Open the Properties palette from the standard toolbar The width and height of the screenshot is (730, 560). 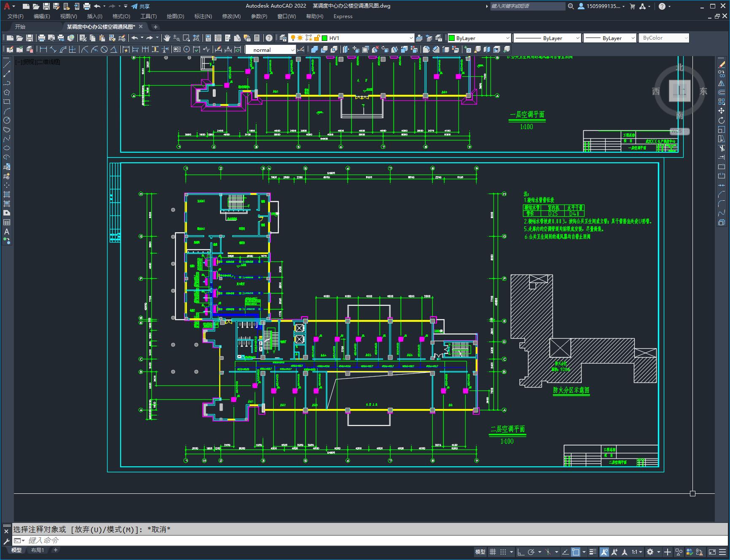208,38
